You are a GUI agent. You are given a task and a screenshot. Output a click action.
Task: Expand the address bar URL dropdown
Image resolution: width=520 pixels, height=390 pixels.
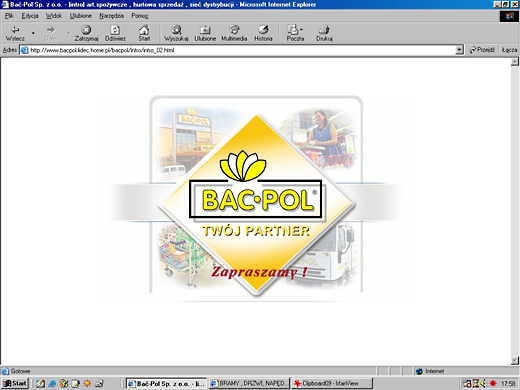coord(460,50)
